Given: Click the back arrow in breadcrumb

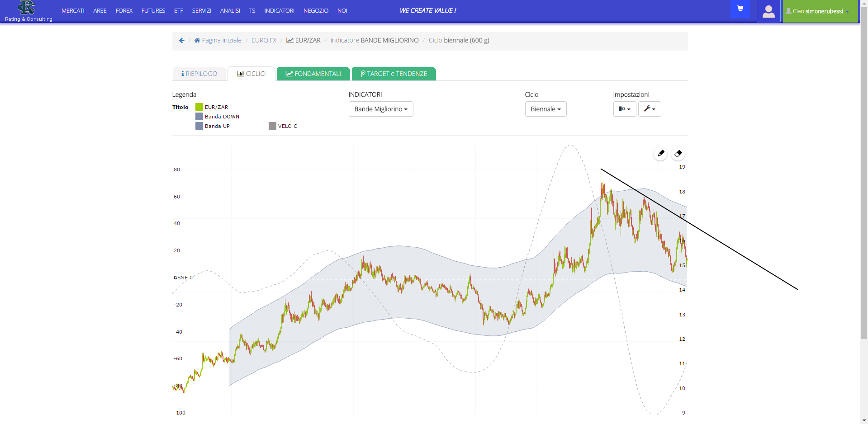Looking at the screenshot, I should click(x=182, y=40).
